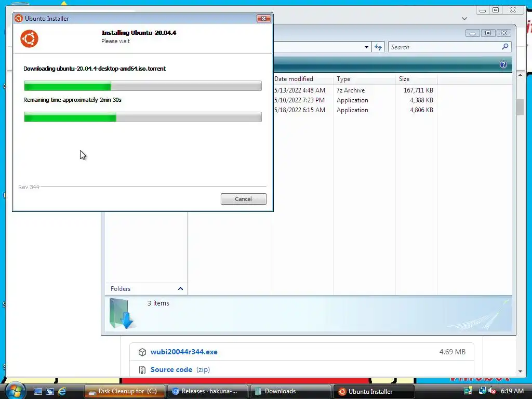Click the remaining time progress bar
Screen dimensions: 532x399
(x=142, y=117)
